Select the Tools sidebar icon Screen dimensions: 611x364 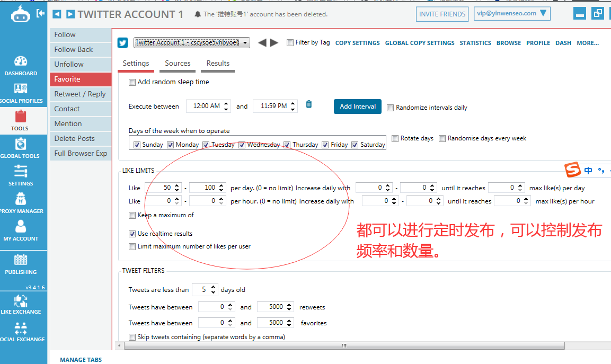(20, 120)
